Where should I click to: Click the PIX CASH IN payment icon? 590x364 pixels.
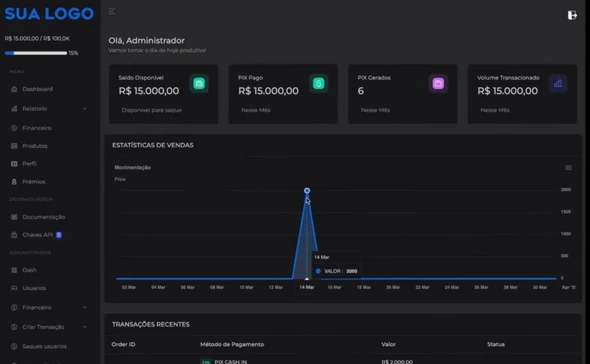[x=205, y=361]
